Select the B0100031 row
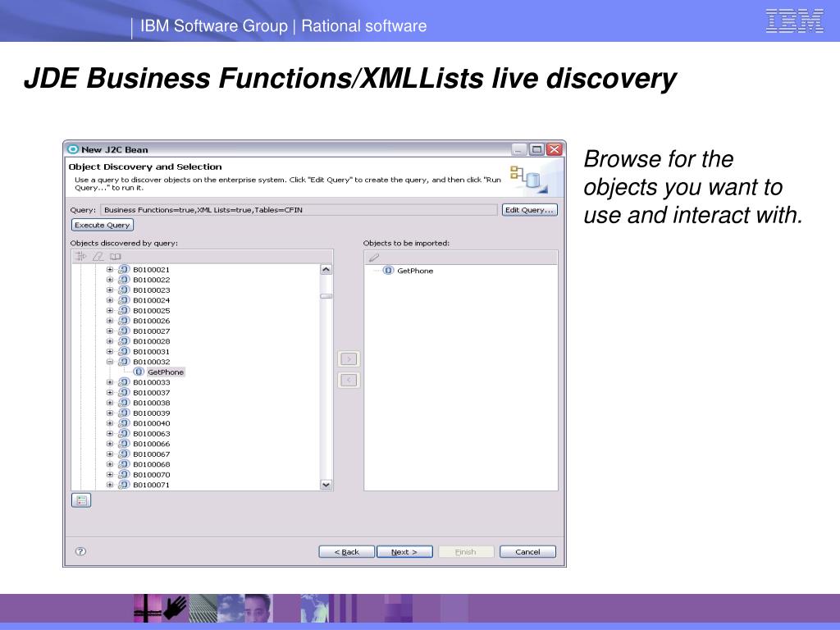Image resolution: width=840 pixels, height=630 pixels. coord(152,351)
